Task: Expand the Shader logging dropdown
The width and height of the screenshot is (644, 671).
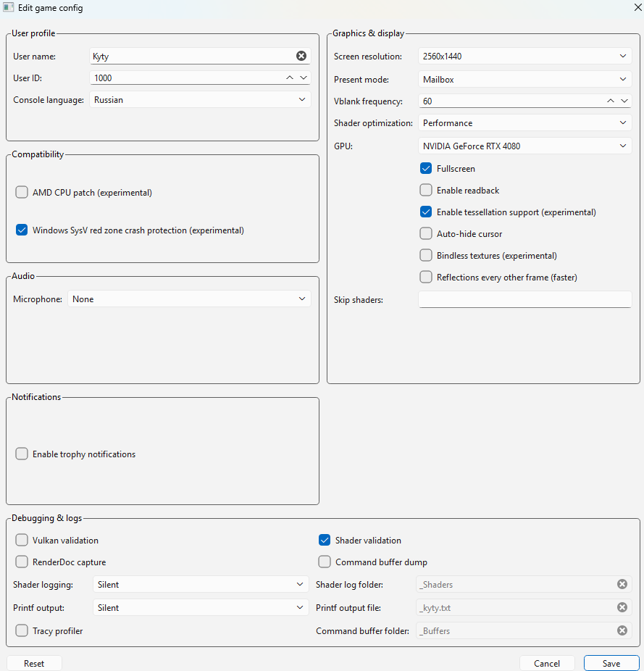Action: 201,585
